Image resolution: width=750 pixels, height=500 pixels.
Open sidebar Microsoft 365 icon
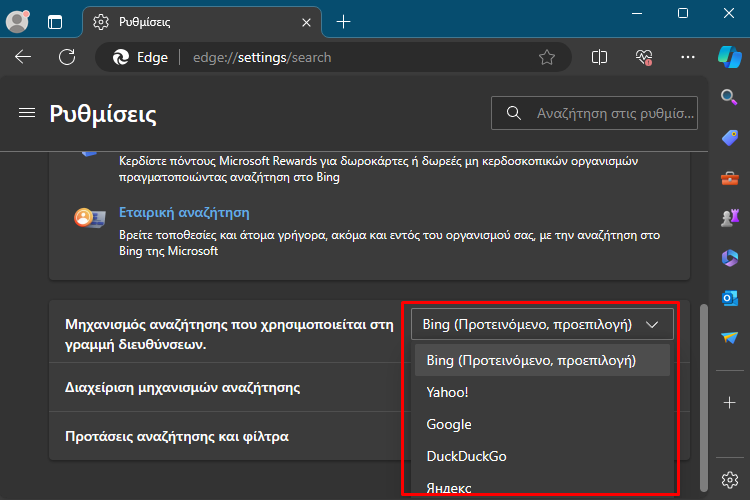click(730, 258)
